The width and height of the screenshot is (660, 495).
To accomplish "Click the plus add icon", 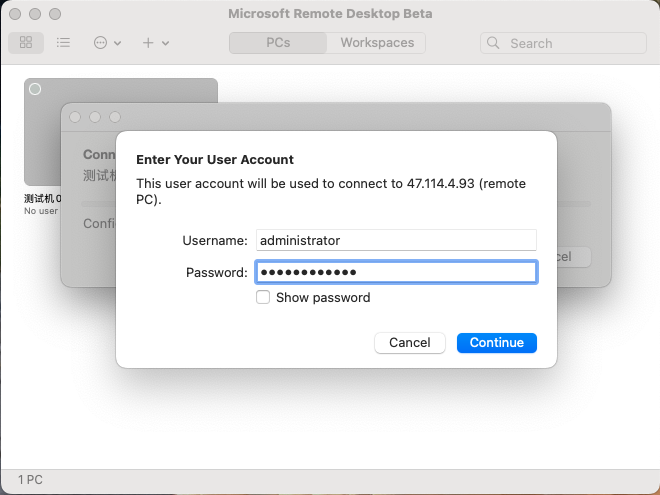I will click(x=148, y=43).
